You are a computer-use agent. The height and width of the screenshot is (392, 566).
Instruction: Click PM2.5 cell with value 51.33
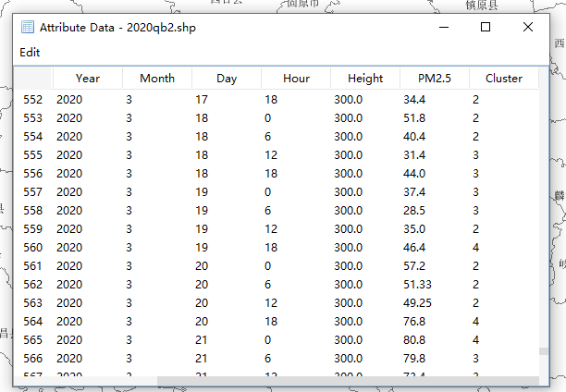(x=419, y=284)
